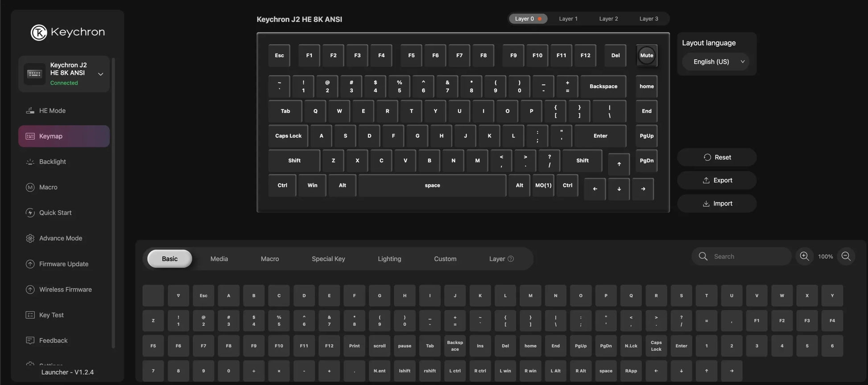Pick the left arrow keycode in Basic list
Viewport: 868px width, 385px height.
656,371
